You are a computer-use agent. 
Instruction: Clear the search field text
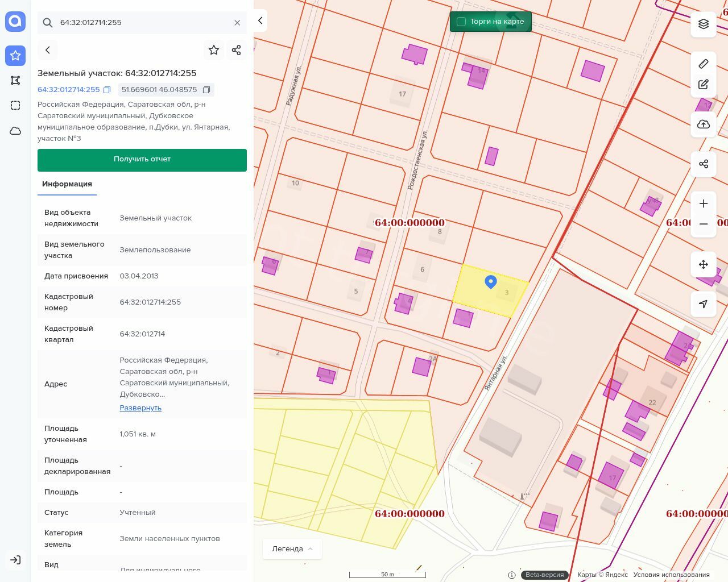tap(237, 23)
